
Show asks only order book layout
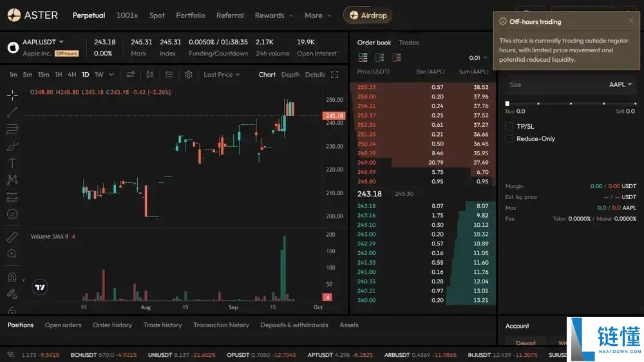click(x=397, y=57)
